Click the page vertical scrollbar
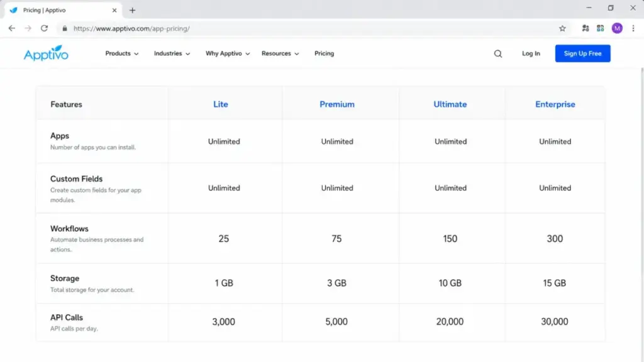The width and height of the screenshot is (644, 362). click(641, 214)
